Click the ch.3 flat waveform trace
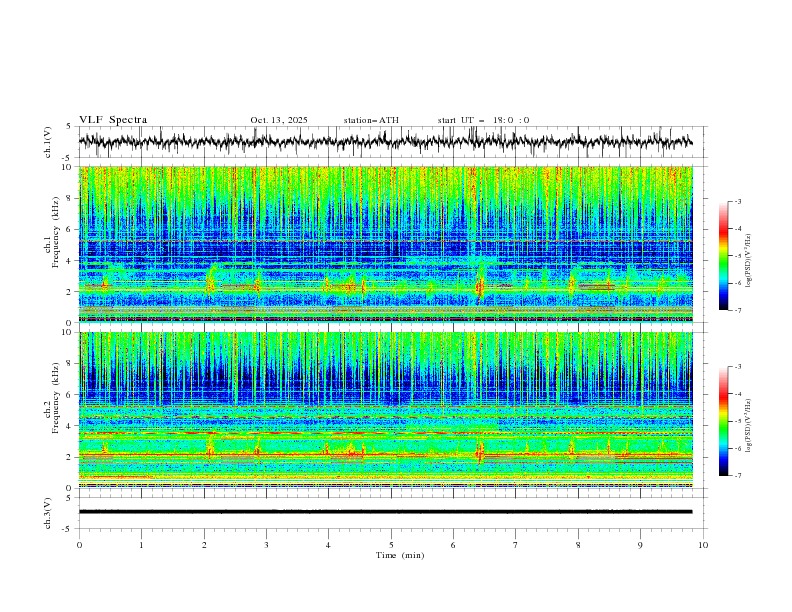The width and height of the screenshot is (792, 612). coord(386,512)
